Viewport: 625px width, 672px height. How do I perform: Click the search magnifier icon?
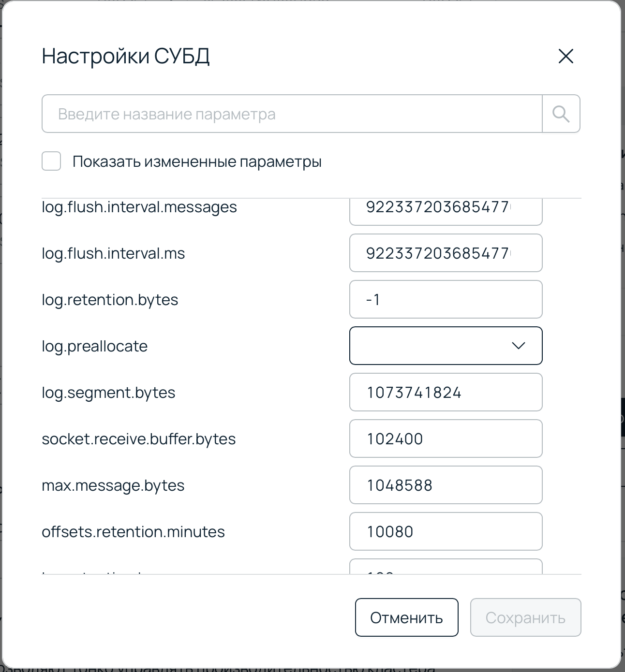561,114
